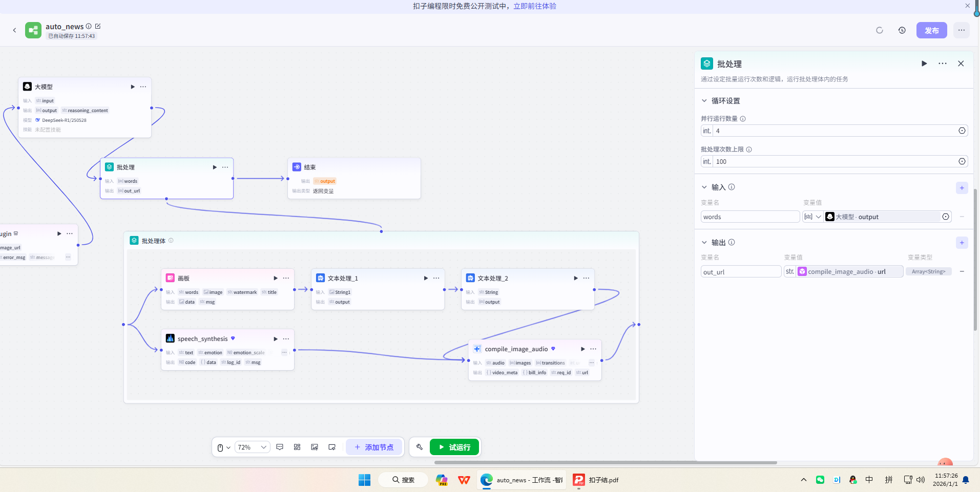Change the compile_image_audio·url output reference
Image resolution: width=980 pixels, height=492 pixels.
tap(849, 272)
